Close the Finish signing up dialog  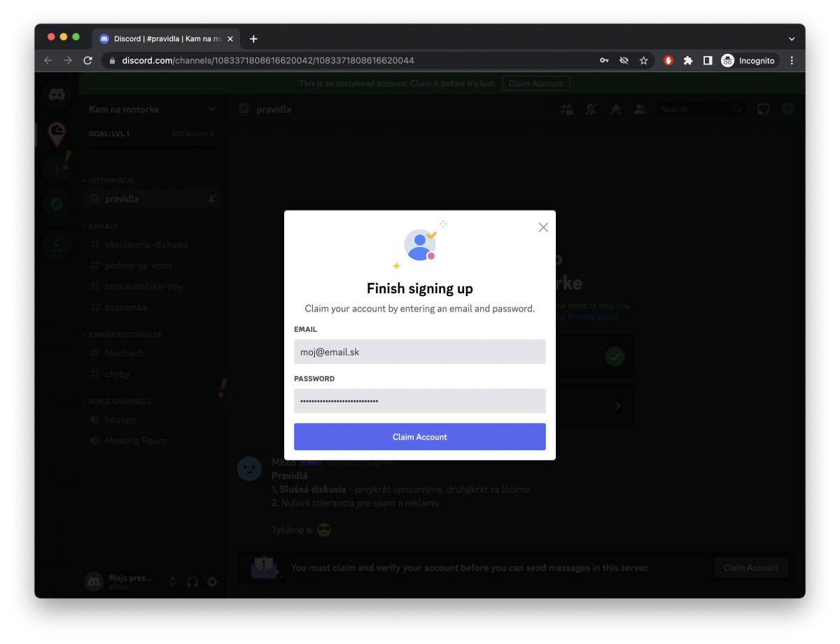[x=543, y=227]
